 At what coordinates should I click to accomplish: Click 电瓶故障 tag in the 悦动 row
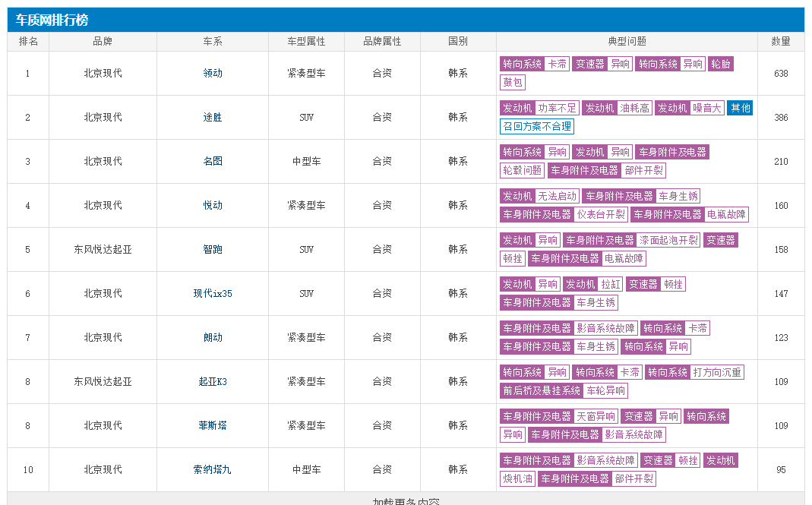click(x=726, y=214)
